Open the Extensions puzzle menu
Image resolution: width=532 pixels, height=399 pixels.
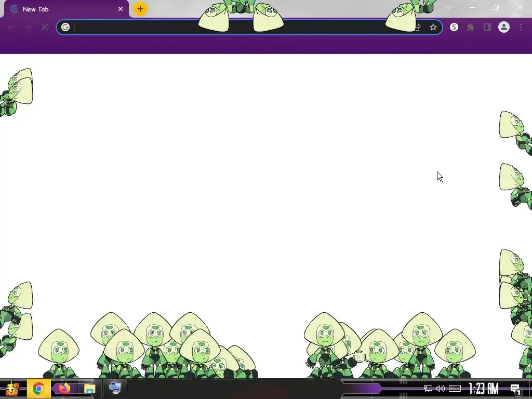click(471, 27)
